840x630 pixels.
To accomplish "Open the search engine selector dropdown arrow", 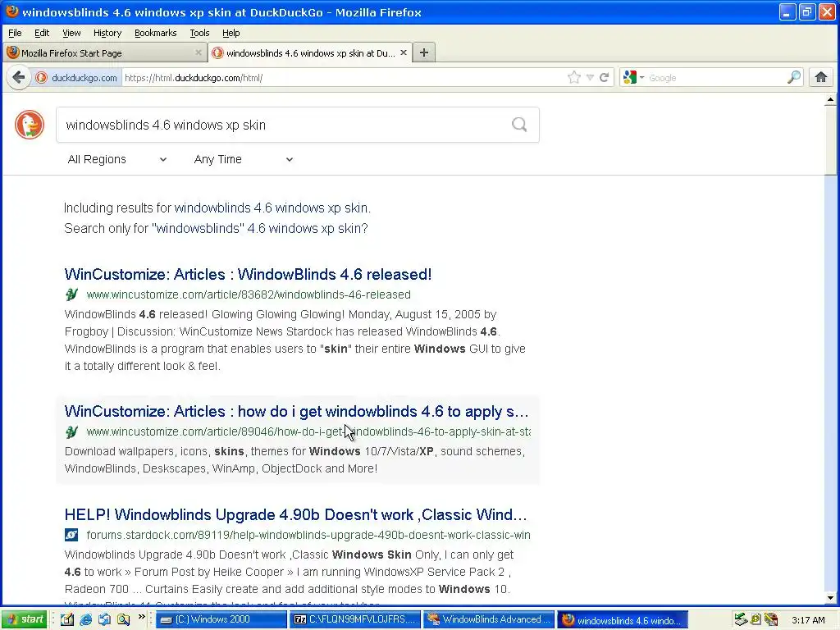I will click(x=641, y=78).
